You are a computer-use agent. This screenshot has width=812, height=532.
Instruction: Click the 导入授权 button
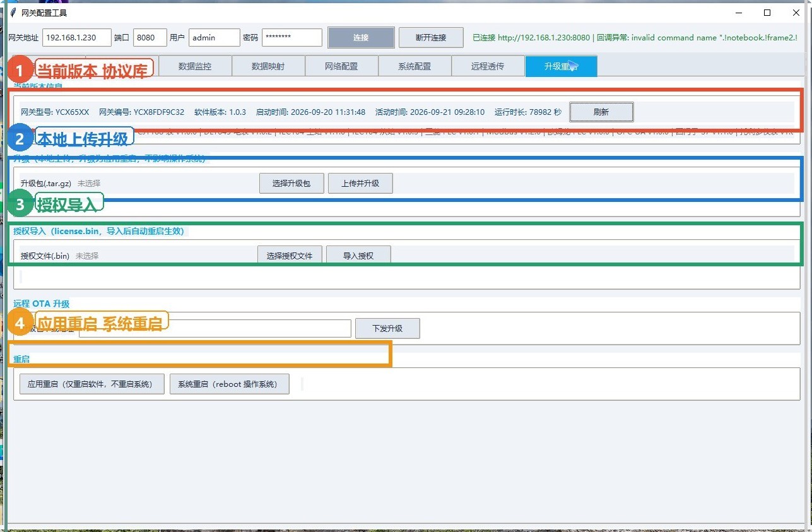358,256
